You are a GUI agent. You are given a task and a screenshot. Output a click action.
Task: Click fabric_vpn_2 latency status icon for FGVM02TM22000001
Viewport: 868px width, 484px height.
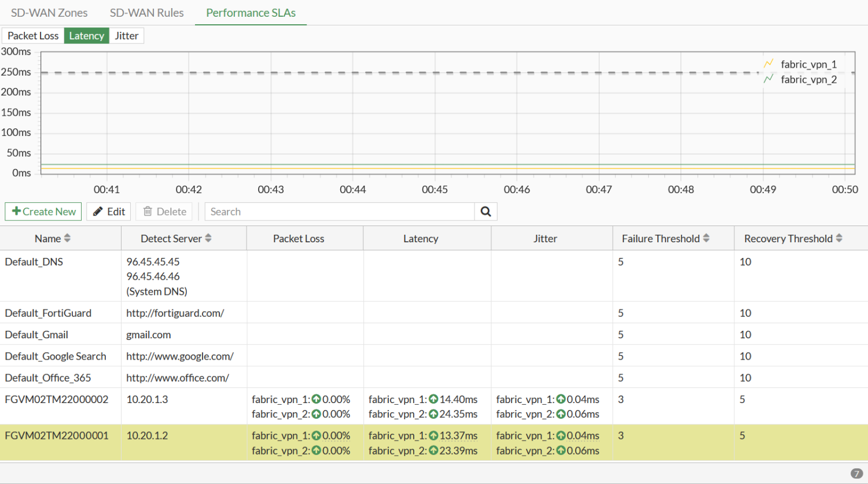[x=433, y=450]
